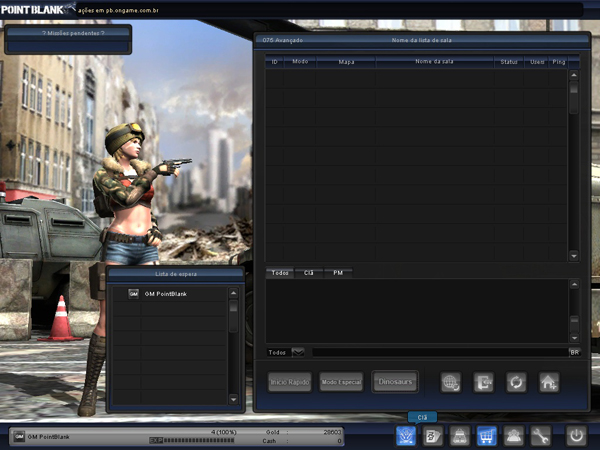Viewport: 600px width, 450px height.
Task: Sort room list by Mapa column
Action: (346, 62)
